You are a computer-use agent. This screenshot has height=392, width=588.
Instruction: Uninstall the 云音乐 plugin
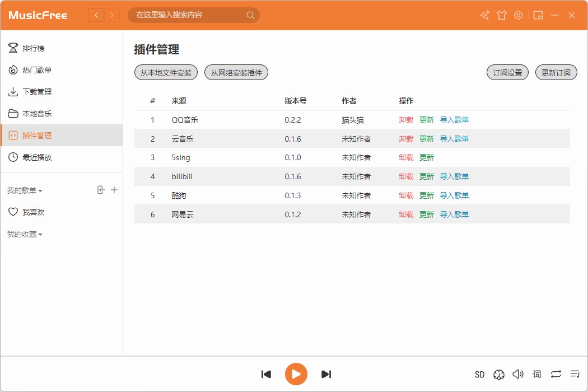[x=406, y=139]
